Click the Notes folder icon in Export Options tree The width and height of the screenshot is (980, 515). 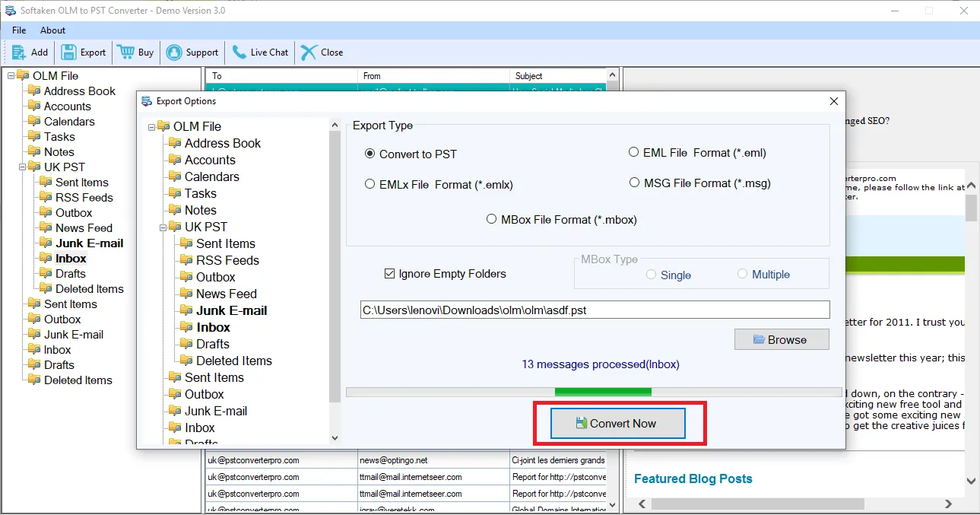click(175, 210)
